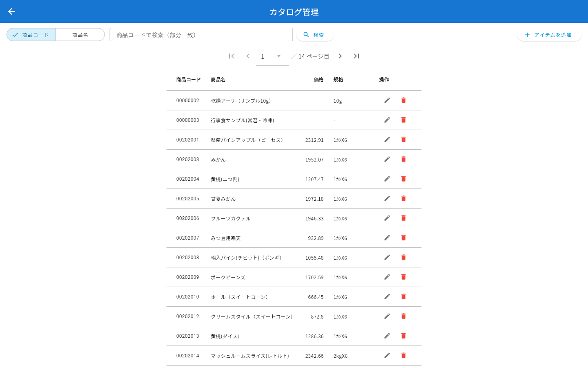588x368 pixels.
Task: Click the 検索 search button
Action: [x=315, y=35]
